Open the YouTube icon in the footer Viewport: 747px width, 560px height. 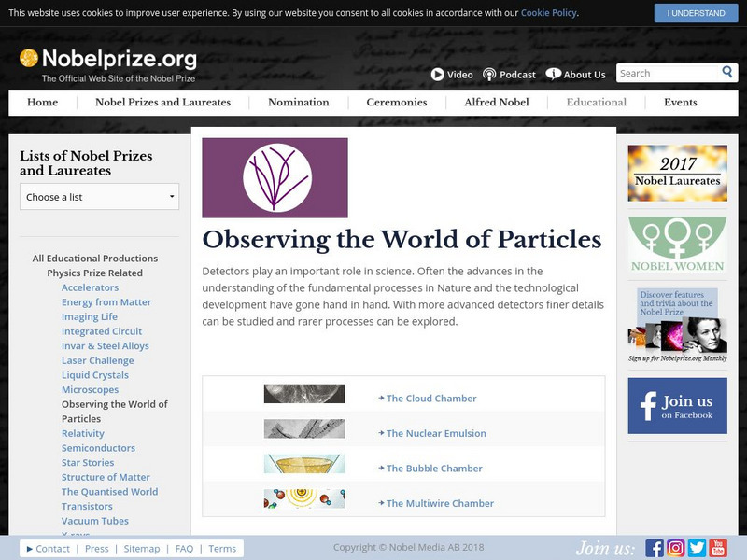[x=717, y=548]
